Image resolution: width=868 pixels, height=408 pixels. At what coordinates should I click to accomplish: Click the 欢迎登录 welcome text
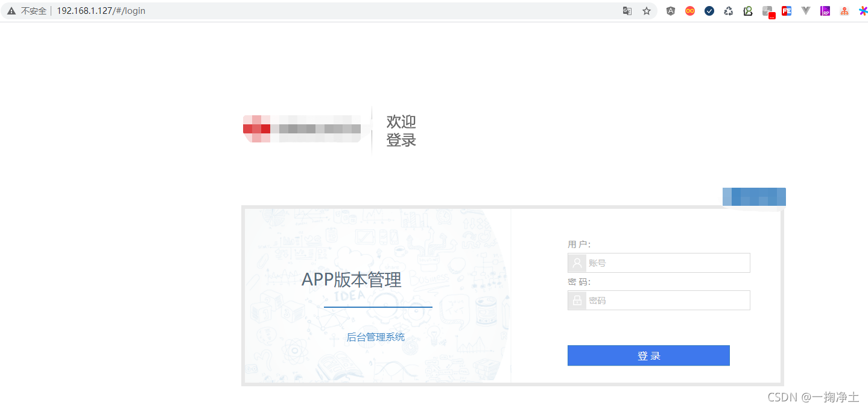(x=401, y=131)
